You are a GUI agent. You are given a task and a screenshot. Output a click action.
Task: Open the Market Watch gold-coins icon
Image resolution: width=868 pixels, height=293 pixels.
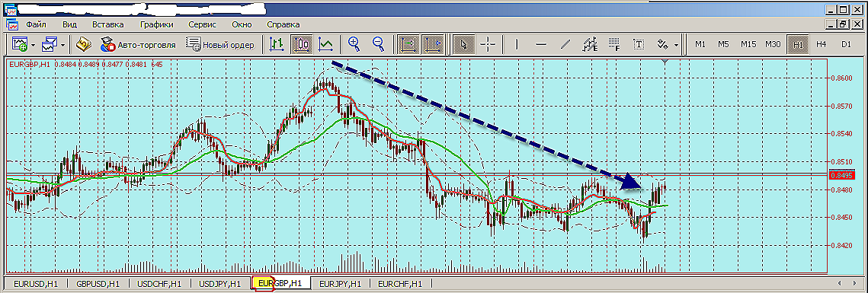tap(84, 45)
